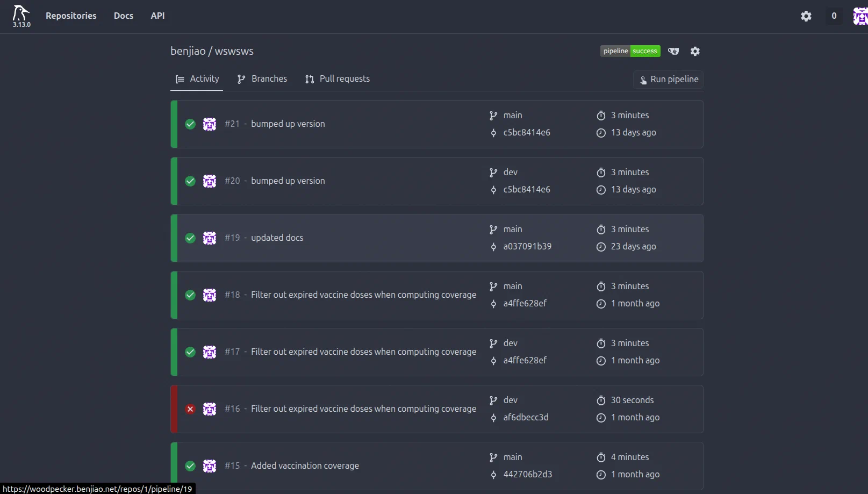
Task: Click the green success icon of pipeline #21
Action: (190, 124)
